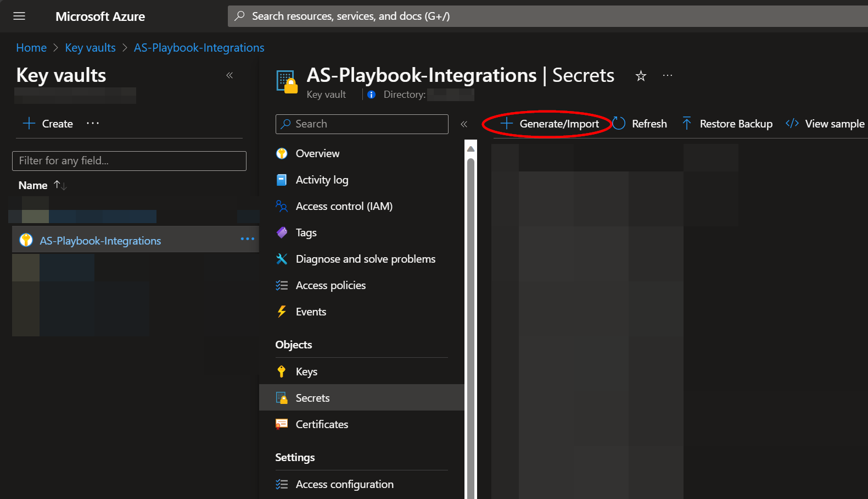Create a new key vault
The height and width of the screenshot is (499, 868).
tap(48, 124)
